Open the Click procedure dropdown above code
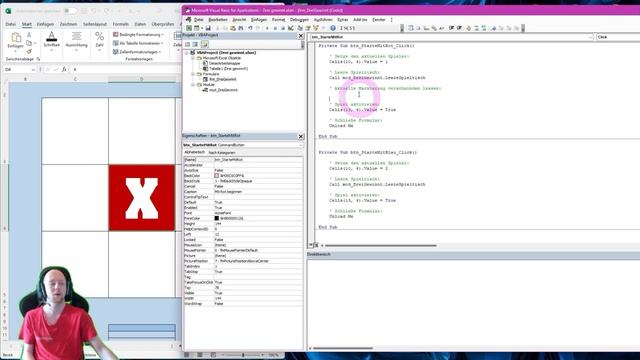Image resolution: width=640 pixels, height=360 pixels. [x=618, y=37]
